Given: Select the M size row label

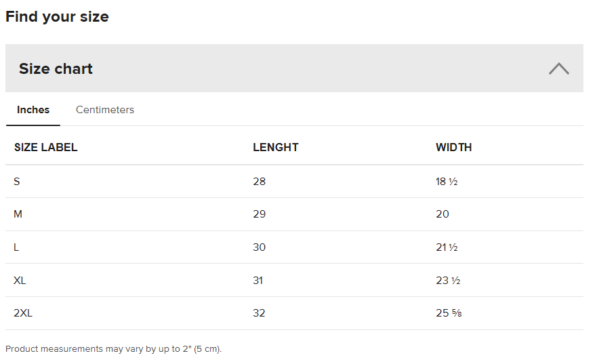Looking at the screenshot, I should click(x=18, y=214).
